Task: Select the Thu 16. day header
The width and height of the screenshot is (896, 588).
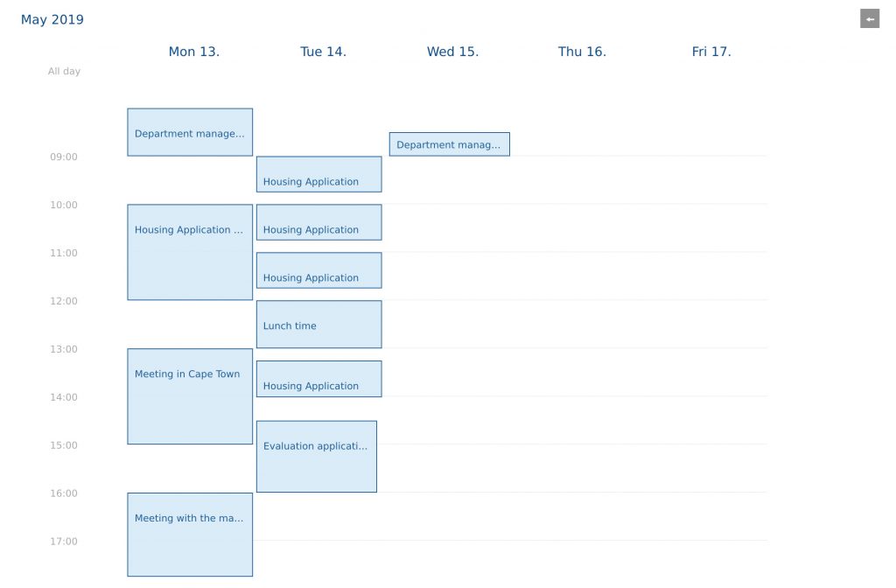Action: coord(582,52)
